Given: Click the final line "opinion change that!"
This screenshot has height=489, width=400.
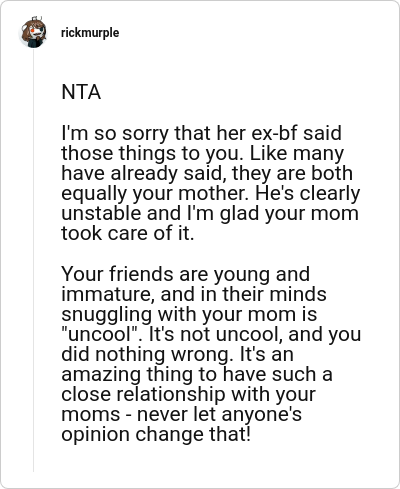Looking at the screenshot, I should [156, 435].
